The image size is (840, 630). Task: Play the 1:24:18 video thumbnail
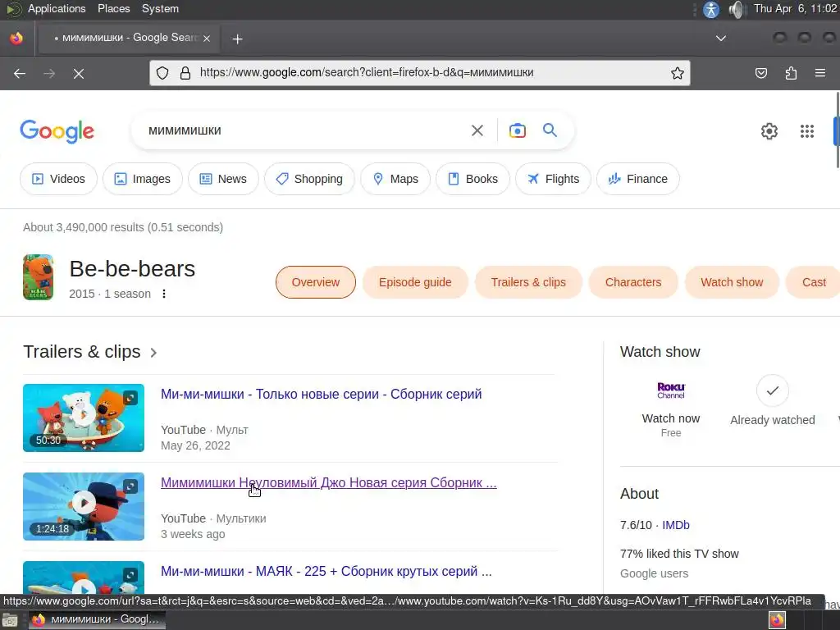point(84,506)
